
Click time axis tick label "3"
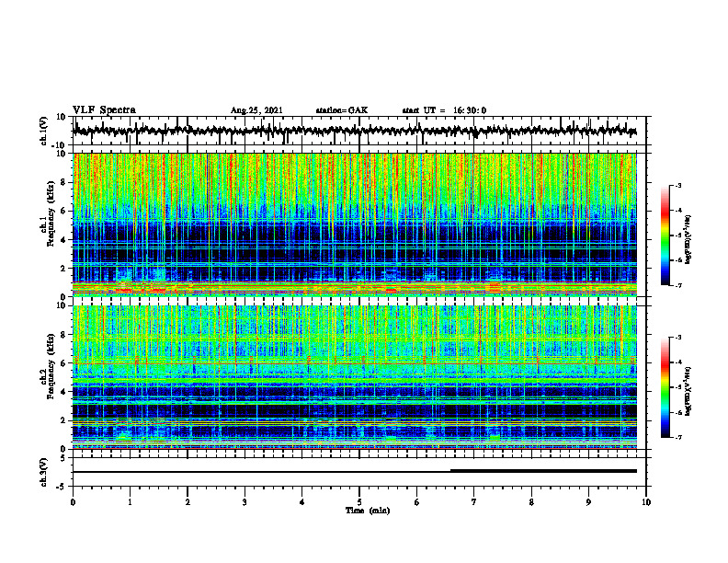coord(245,502)
